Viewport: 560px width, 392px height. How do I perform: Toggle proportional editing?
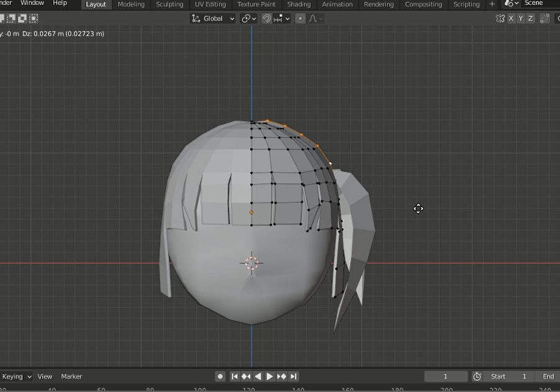tap(300, 19)
